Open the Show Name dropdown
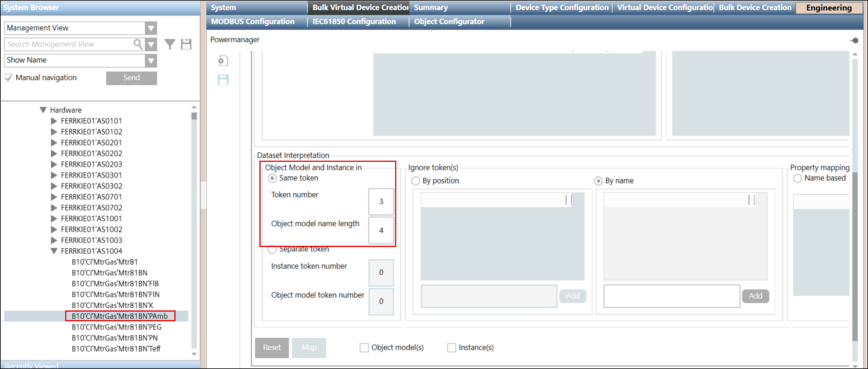Viewport: 868px width, 369px height. point(151,60)
